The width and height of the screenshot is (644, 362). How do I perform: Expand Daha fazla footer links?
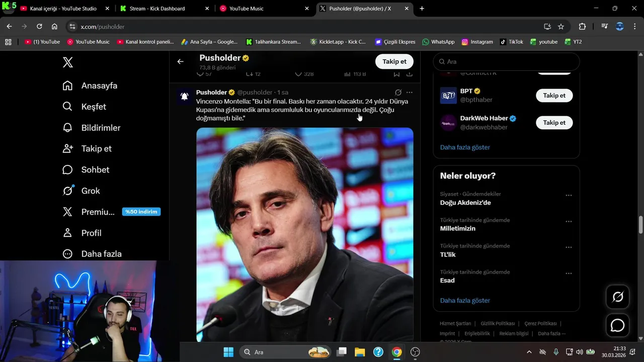552,333
